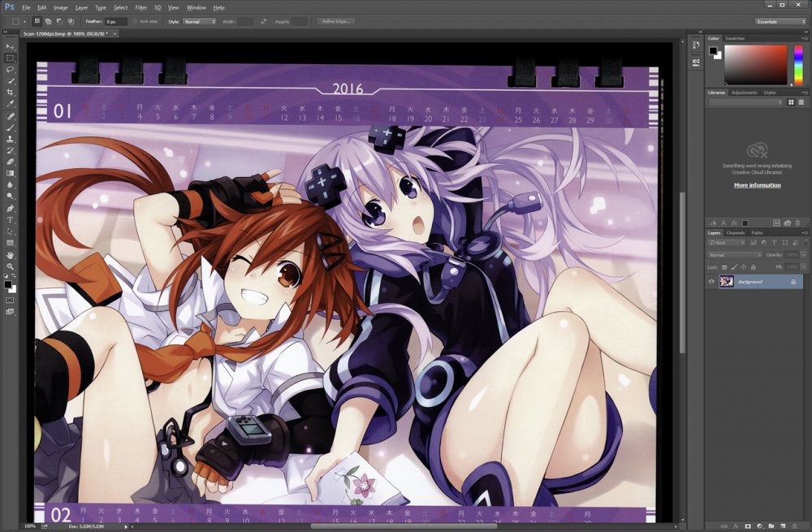Create a new layer icon
The width and height of the screenshot is (812, 532).
[x=783, y=527]
